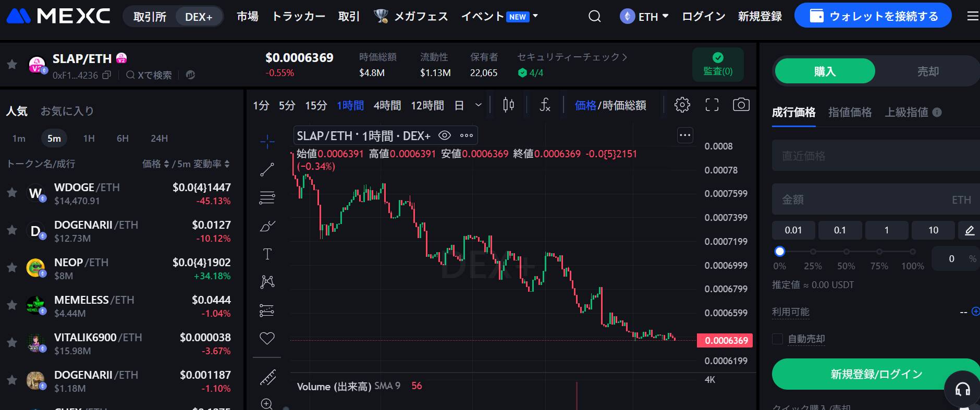980x410 pixels.
Task: Expand more chart timeframe options
Action: tap(478, 105)
